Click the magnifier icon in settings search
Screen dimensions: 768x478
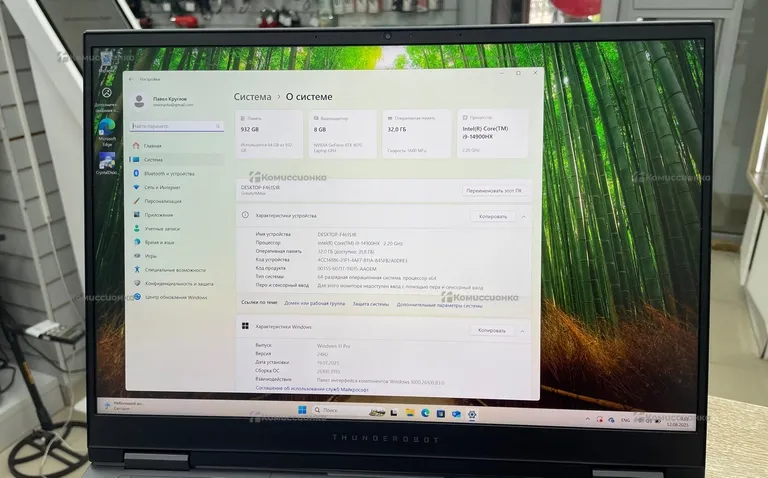(218, 126)
